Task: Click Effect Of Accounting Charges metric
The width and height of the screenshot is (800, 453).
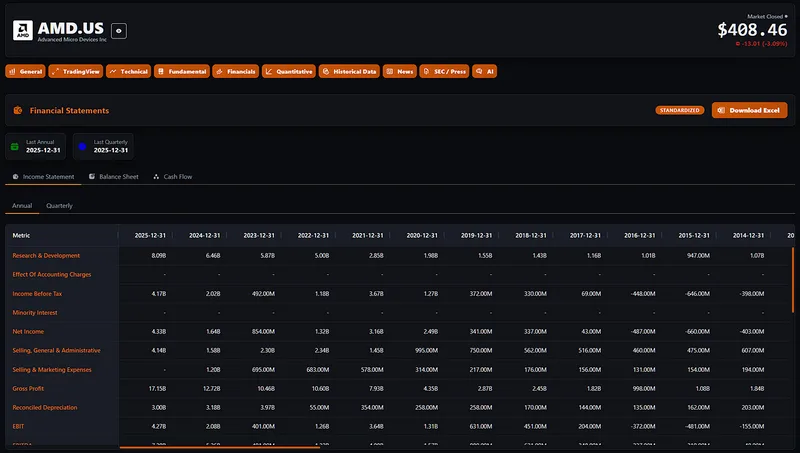Action: (52, 274)
